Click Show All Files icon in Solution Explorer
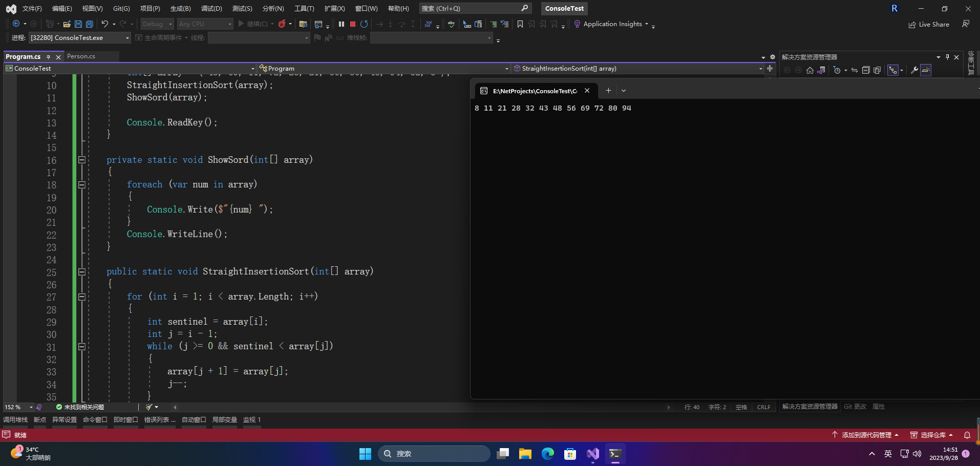 click(877, 70)
